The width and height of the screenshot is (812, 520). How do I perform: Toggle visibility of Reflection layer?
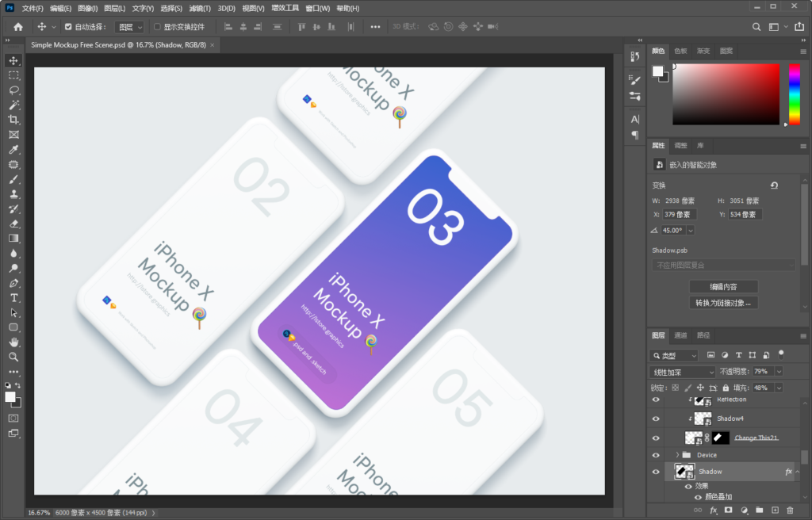[x=656, y=400]
